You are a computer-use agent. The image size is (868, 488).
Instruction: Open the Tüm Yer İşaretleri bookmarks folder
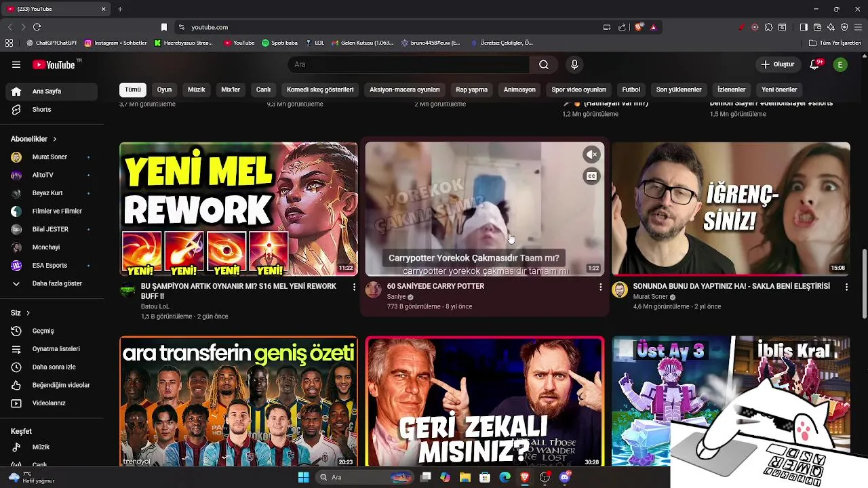tap(836, 43)
